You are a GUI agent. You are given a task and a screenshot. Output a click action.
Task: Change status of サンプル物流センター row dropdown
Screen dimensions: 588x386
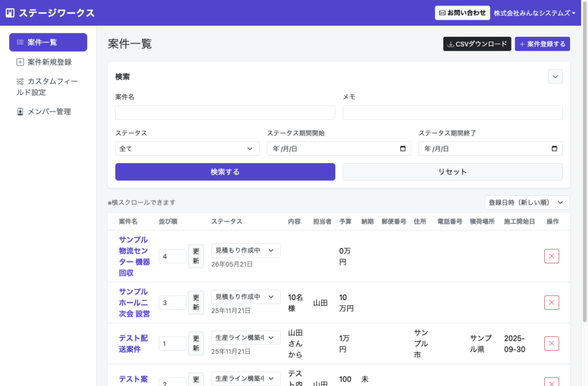[x=246, y=250]
